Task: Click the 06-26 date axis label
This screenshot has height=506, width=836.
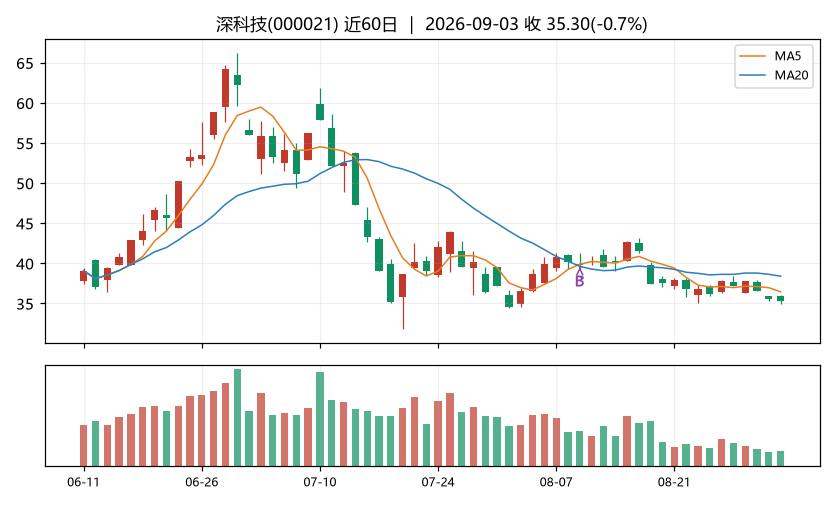Action: [x=202, y=483]
